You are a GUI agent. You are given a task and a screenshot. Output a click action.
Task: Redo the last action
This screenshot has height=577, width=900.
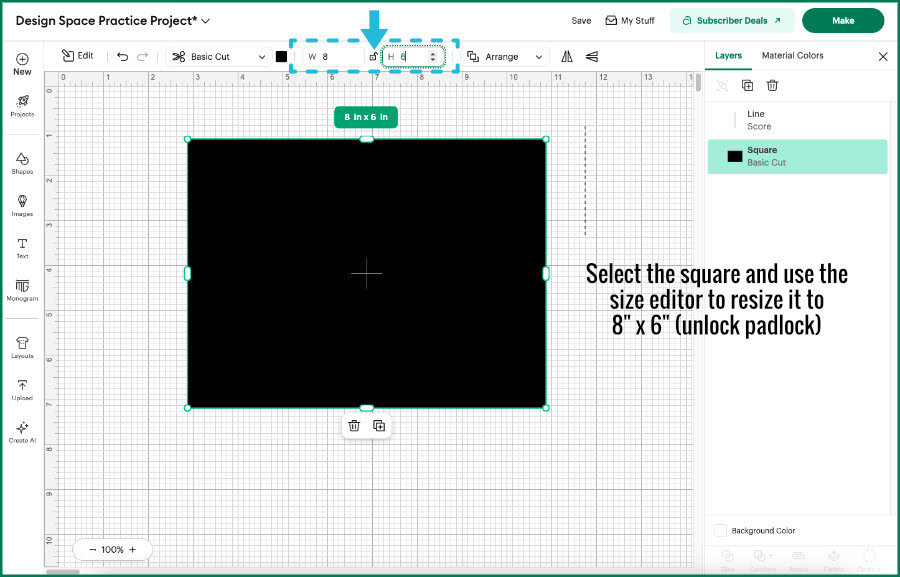point(142,56)
